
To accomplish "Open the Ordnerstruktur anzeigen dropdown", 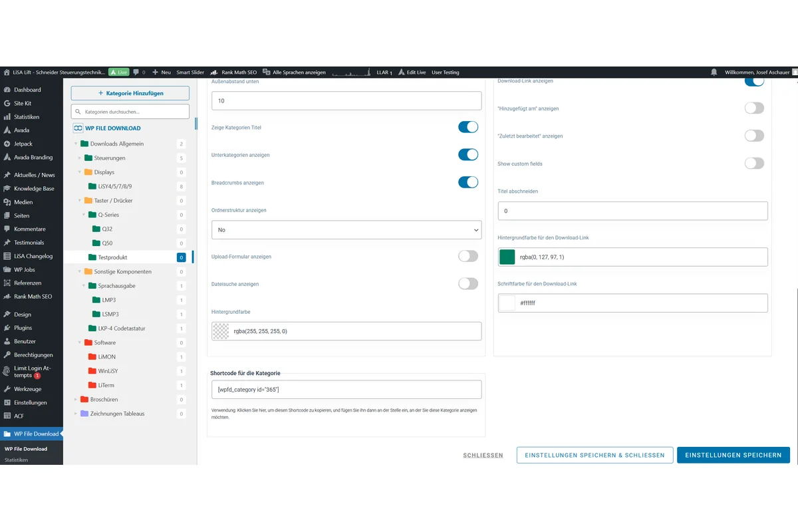I will pos(346,229).
